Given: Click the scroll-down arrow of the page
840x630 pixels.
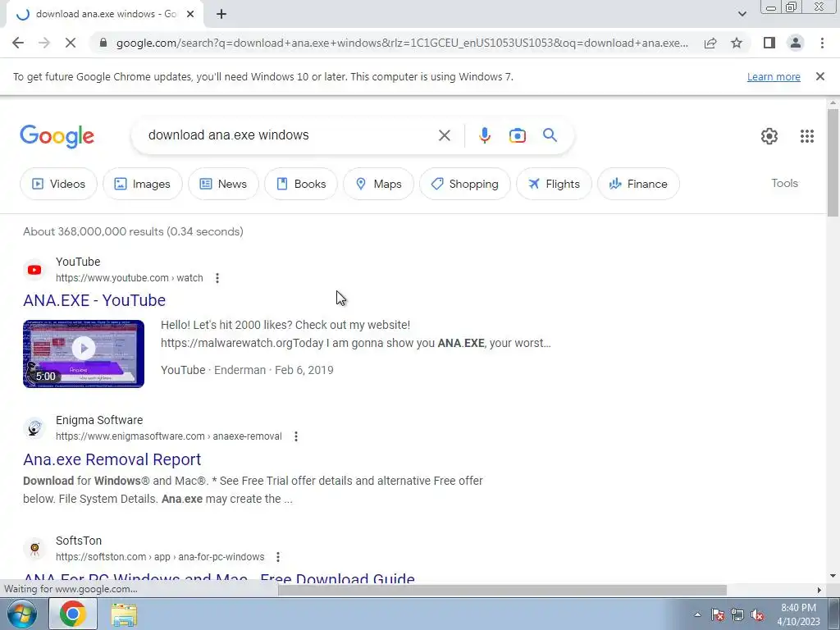Looking at the screenshot, I should click(833, 577).
